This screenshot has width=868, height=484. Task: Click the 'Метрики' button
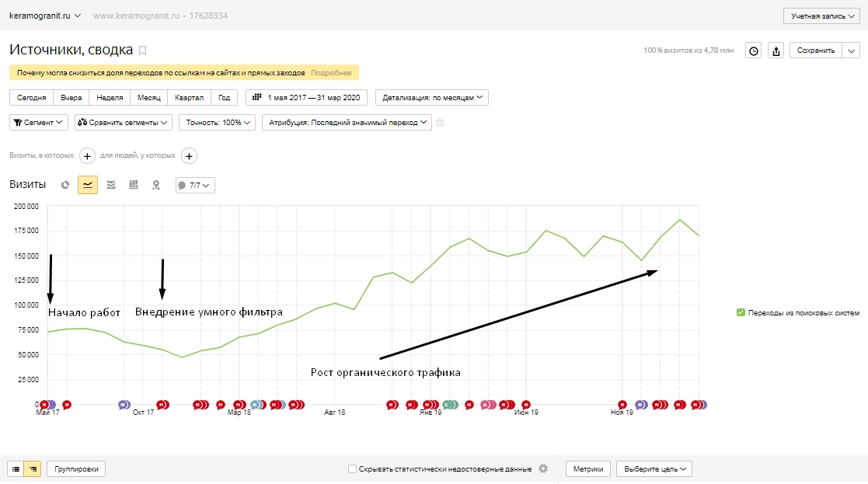point(588,469)
